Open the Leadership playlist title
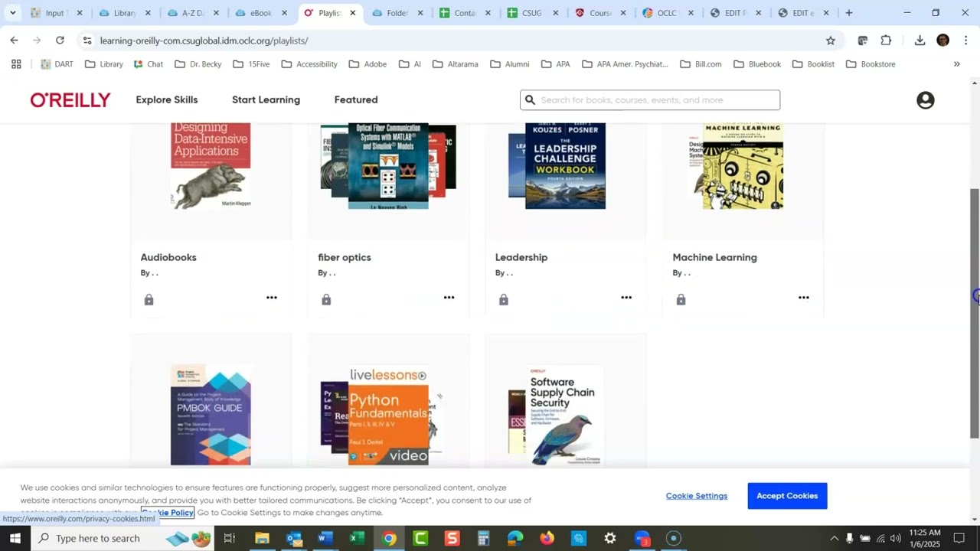 coord(521,258)
